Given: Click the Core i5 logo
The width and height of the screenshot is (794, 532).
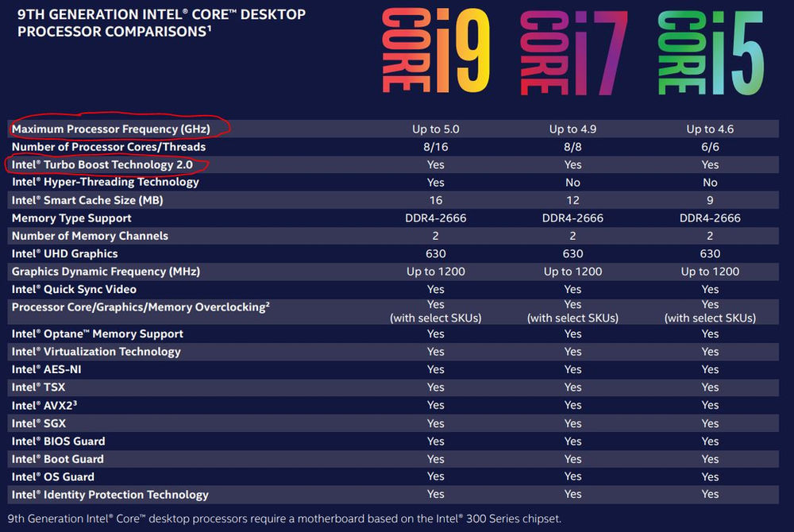Looking at the screenshot, I should (711, 52).
